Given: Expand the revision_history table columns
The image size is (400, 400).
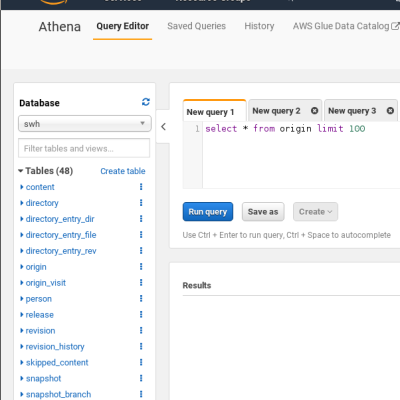Looking at the screenshot, I should [22, 347].
